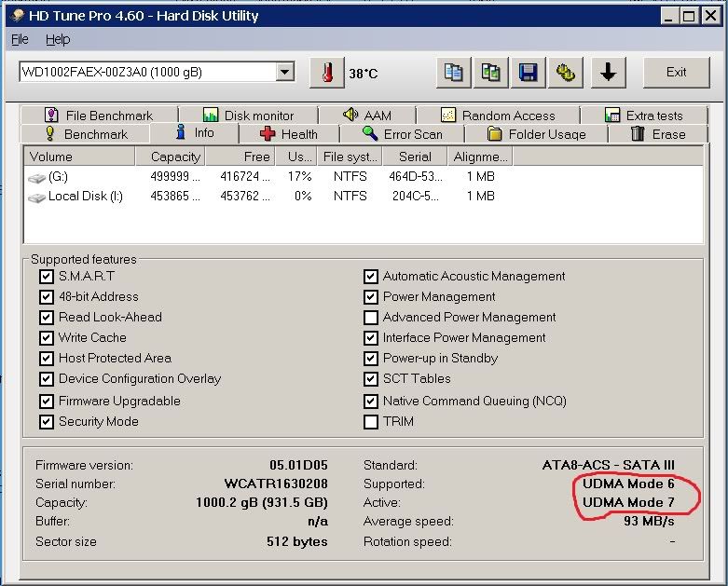Open the Help menu
This screenshot has width=728, height=586.
tap(58, 39)
